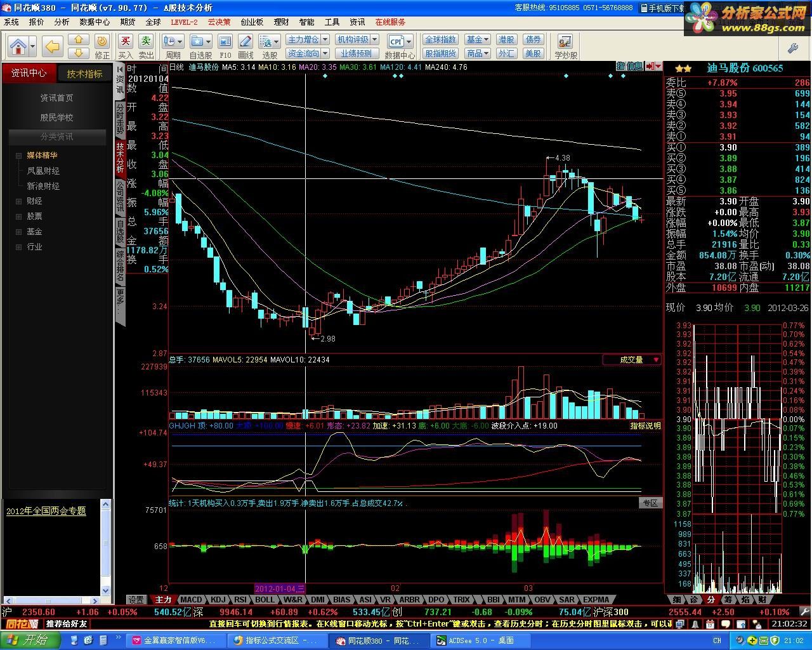The width and height of the screenshot is (812, 650).
Task: Click the 设置 settings tab
Action: pyautogui.click(x=136, y=599)
